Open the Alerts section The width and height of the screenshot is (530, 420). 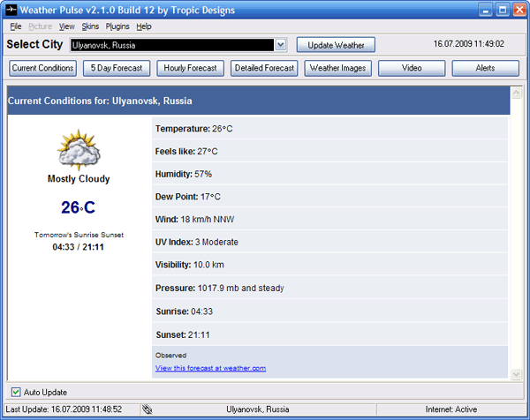click(x=485, y=68)
